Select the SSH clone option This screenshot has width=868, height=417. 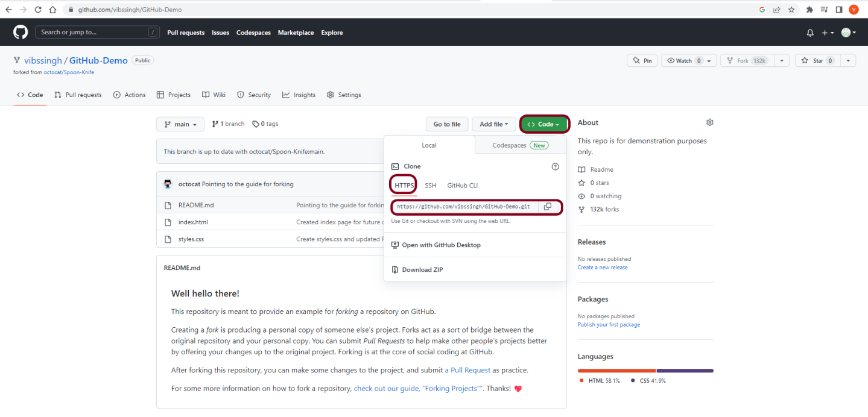[x=431, y=186]
